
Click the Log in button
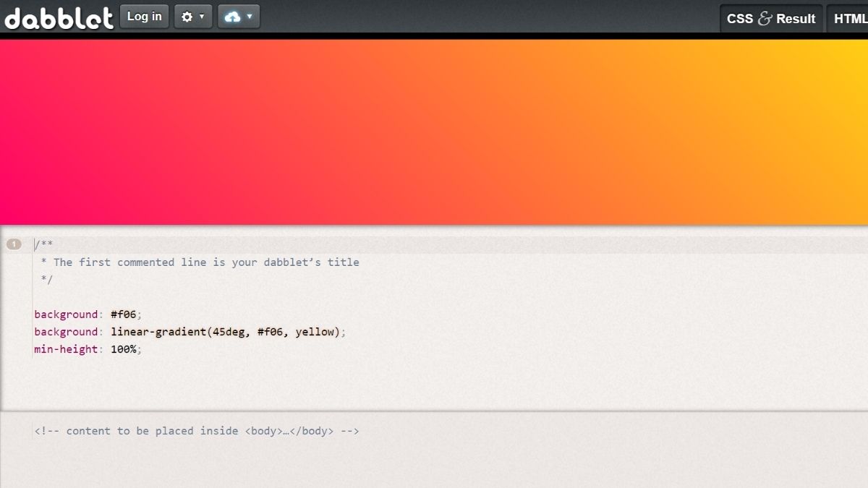145,17
